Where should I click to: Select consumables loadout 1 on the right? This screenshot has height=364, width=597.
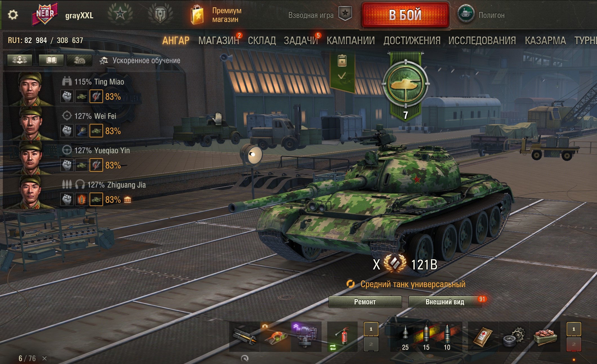point(574,329)
